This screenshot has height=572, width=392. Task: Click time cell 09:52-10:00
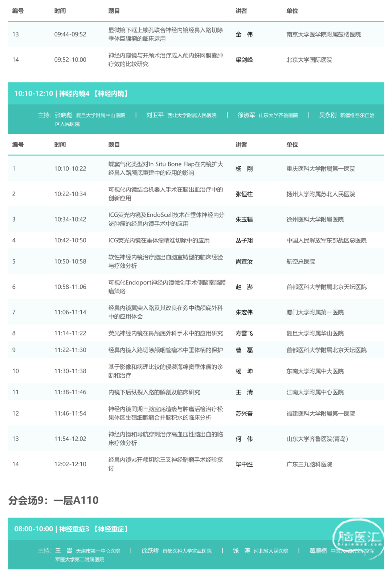point(70,60)
